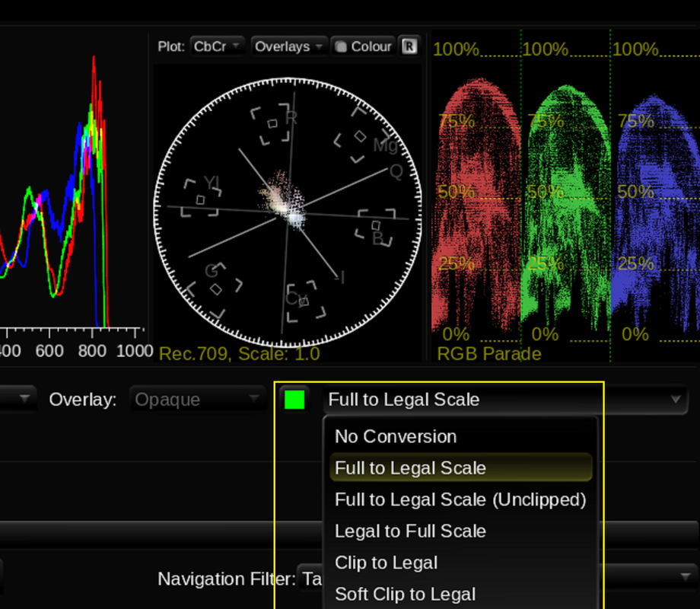Click the histogram graph area
The width and height of the screenshot is (700, 609).
[72, 192]
